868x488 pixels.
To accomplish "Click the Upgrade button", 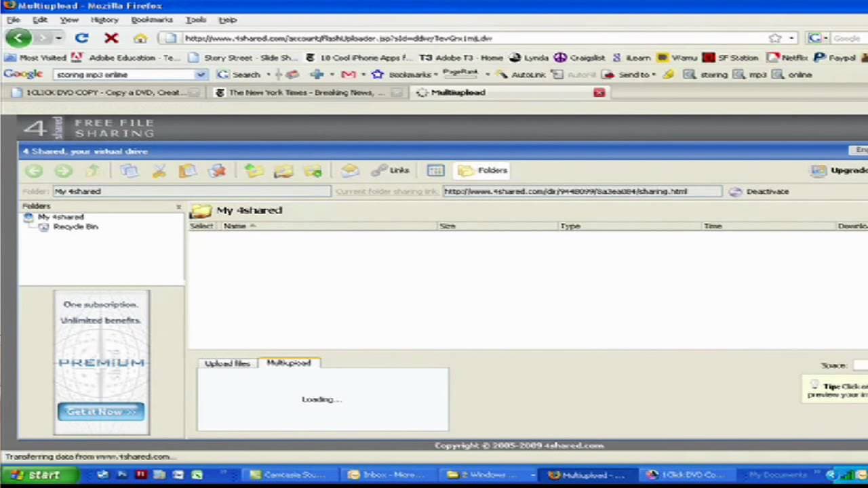I will pos(840,171).
